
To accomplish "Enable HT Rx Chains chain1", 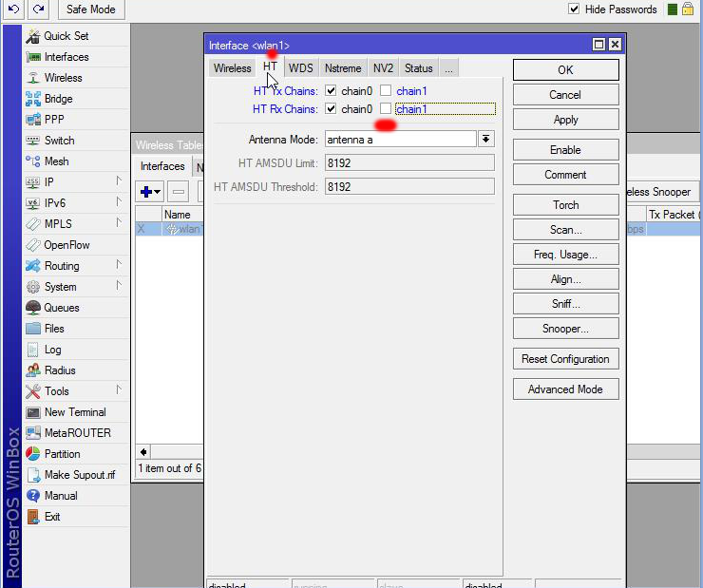I will (386, 108).
